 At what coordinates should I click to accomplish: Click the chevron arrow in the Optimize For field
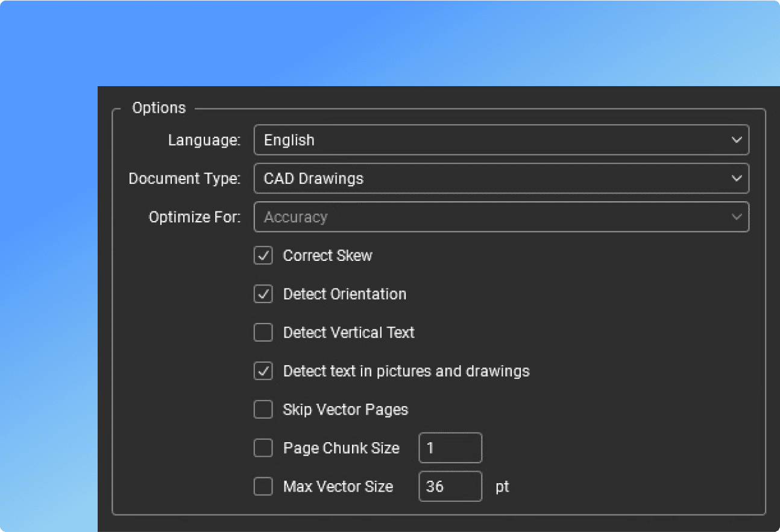pyautogui.click(x=736, y=217)
